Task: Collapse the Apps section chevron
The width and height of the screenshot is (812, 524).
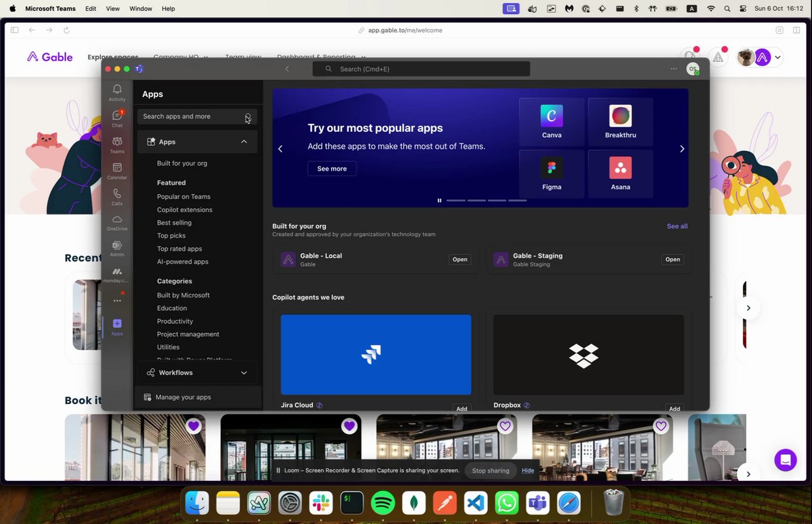Action: tap(244, 142)
